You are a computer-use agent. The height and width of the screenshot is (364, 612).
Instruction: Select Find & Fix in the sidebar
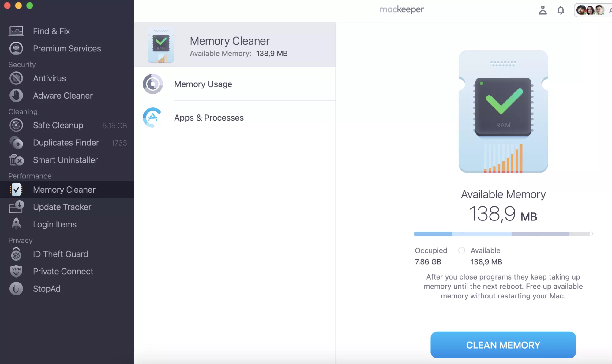coord(51,31)
